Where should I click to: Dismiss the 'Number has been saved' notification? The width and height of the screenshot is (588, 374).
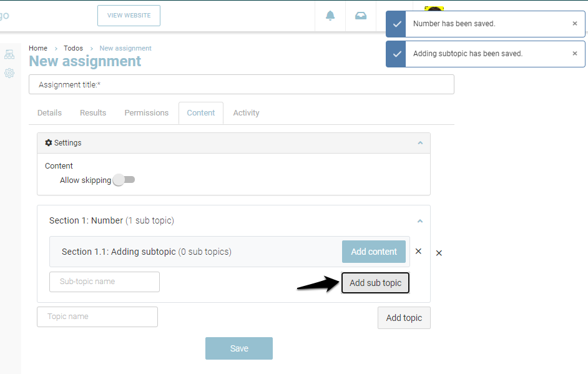(x=575, y=24)
